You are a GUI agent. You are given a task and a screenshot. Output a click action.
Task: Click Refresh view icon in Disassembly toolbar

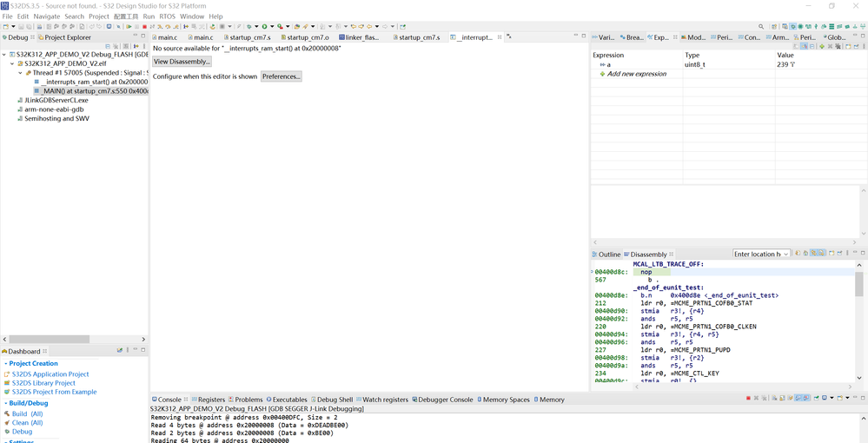click(797, 253)
